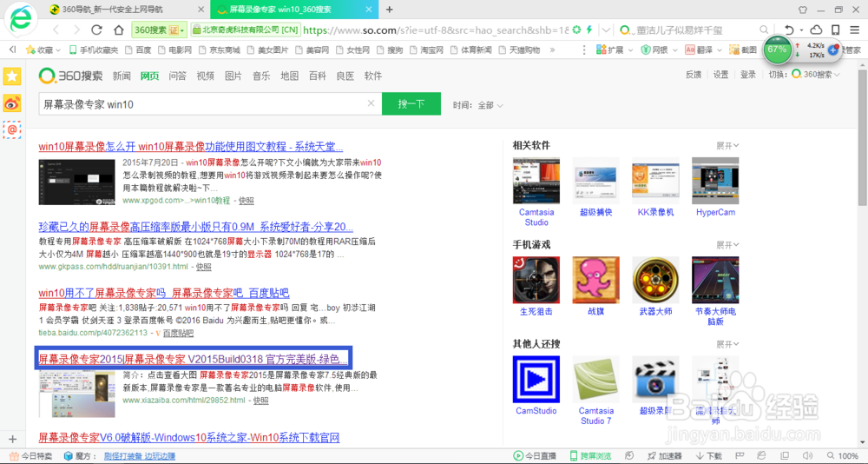Go to browser home page icon

pyautogui.click(x=118, y=30)
